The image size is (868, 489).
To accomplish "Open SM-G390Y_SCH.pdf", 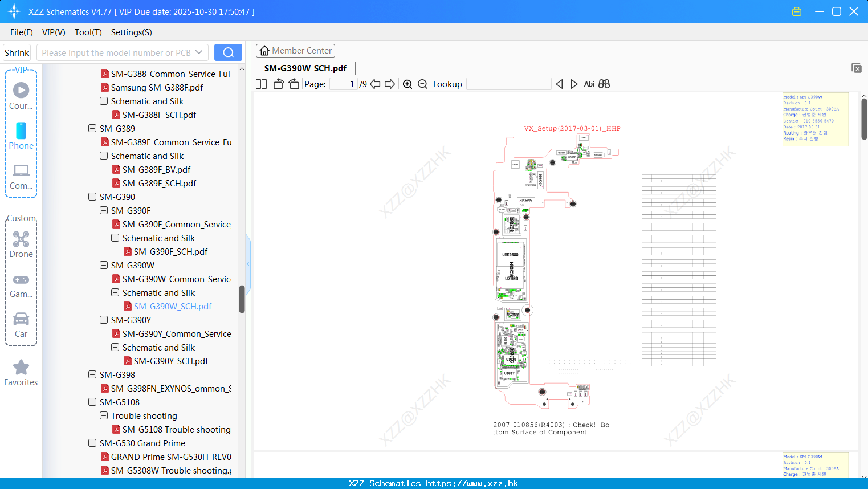I will coord(171,361).
